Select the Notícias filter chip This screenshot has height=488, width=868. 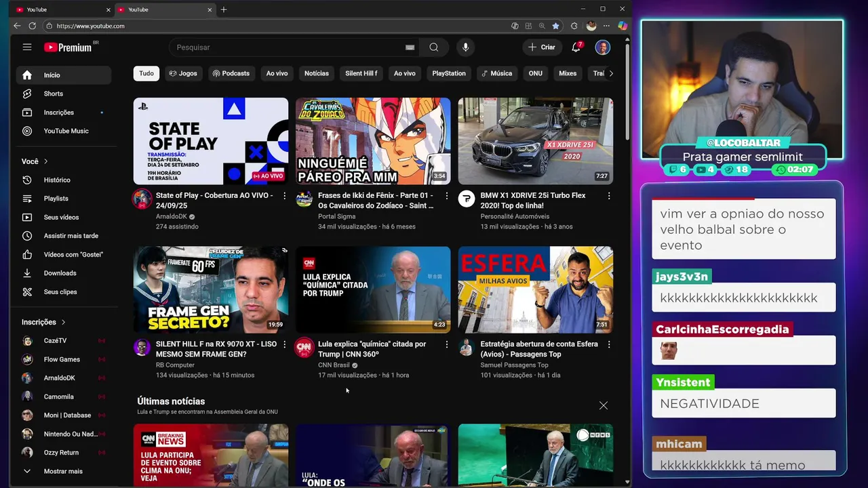[x=317, y=73]
